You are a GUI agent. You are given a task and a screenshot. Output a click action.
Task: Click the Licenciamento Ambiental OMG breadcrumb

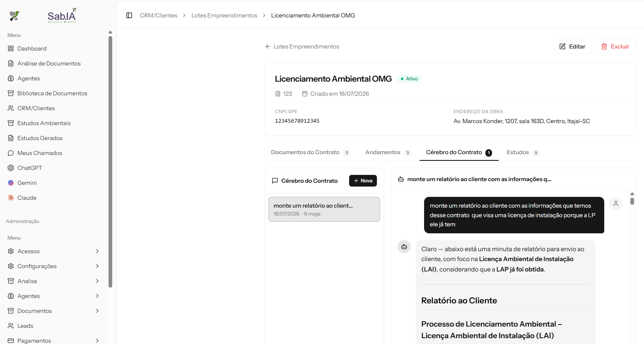(313, 15)
